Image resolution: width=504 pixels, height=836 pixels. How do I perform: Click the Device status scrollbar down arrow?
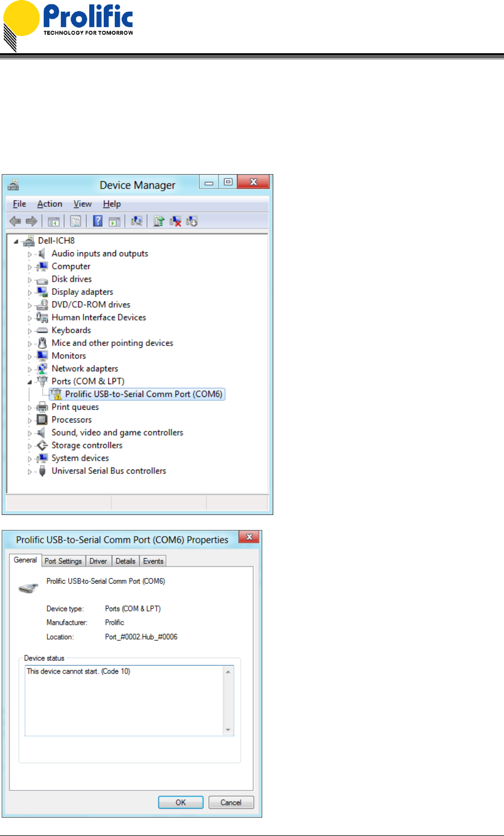pyautogui.click(x=228, y=730)
